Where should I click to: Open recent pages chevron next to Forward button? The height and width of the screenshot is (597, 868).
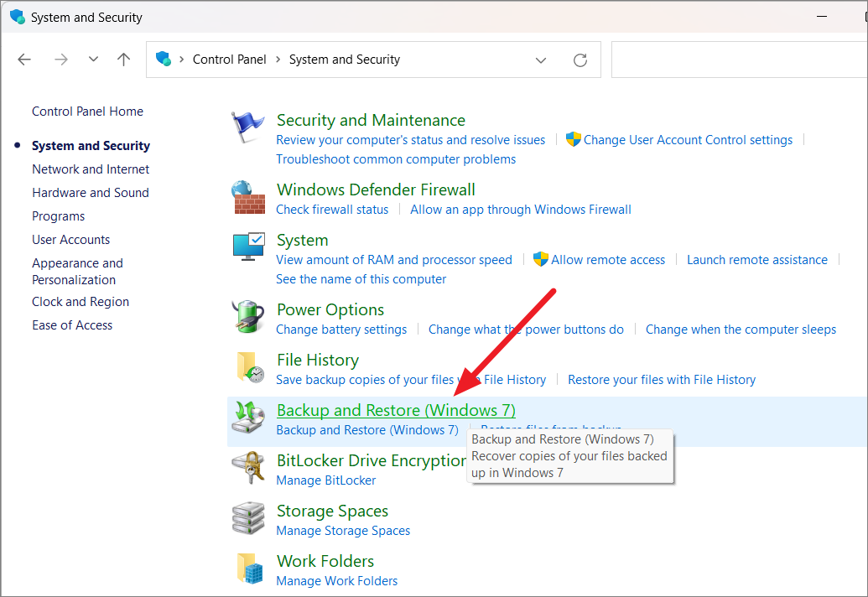[x=92, y=59]
